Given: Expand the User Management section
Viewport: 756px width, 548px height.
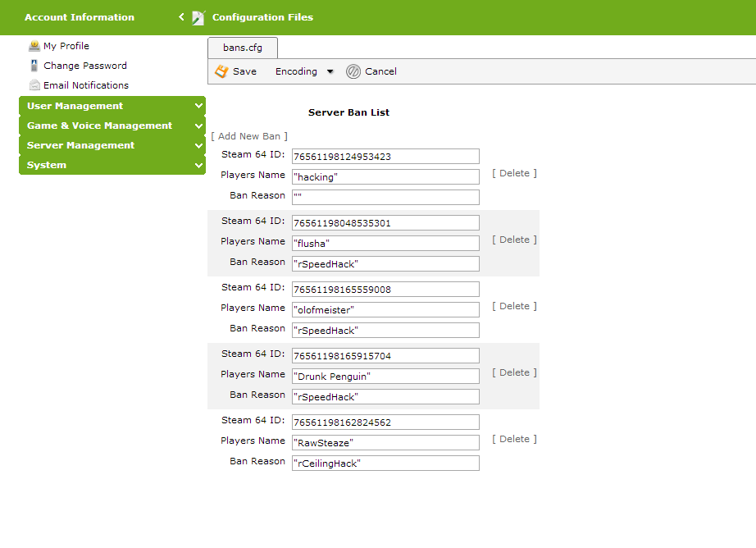Looking at the screenshot, I should pyautogui.click(x=112, y=106).
